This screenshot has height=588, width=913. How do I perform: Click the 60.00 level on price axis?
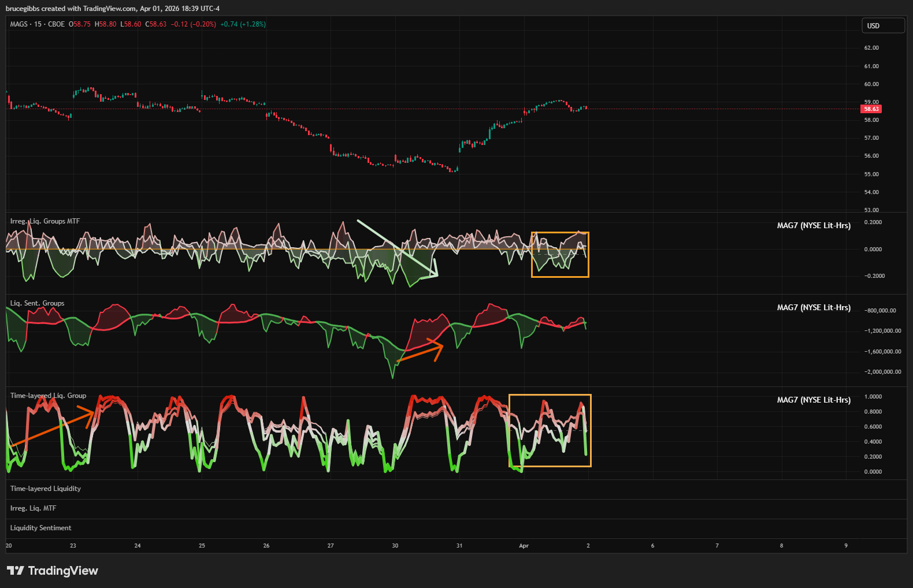(871, 84)
